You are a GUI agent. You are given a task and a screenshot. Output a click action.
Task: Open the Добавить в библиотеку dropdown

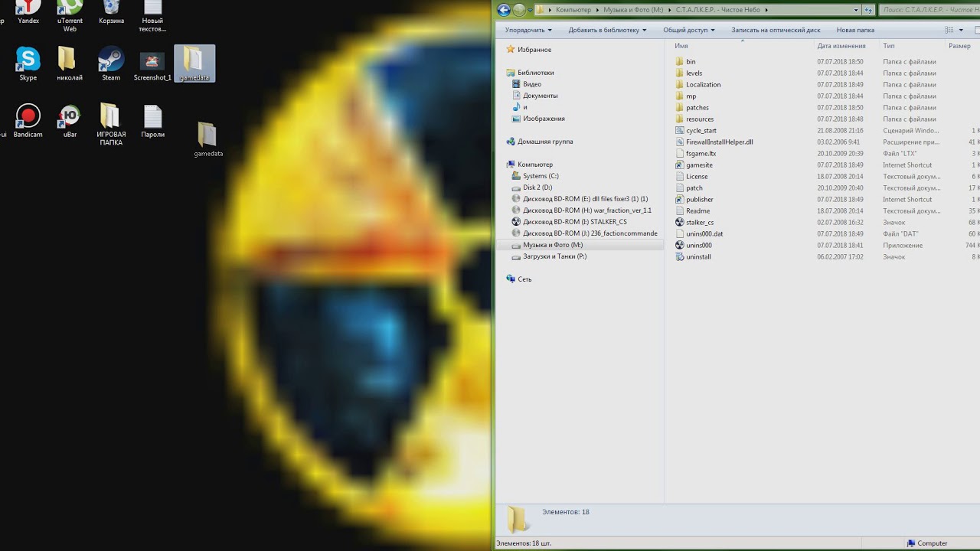pyautogui.click(x=607, y=31)
